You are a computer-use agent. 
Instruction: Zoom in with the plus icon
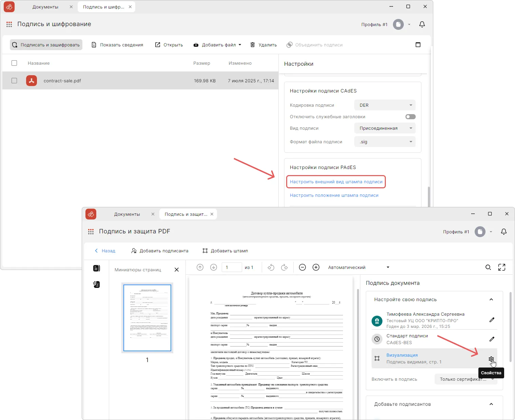(316, 267)
